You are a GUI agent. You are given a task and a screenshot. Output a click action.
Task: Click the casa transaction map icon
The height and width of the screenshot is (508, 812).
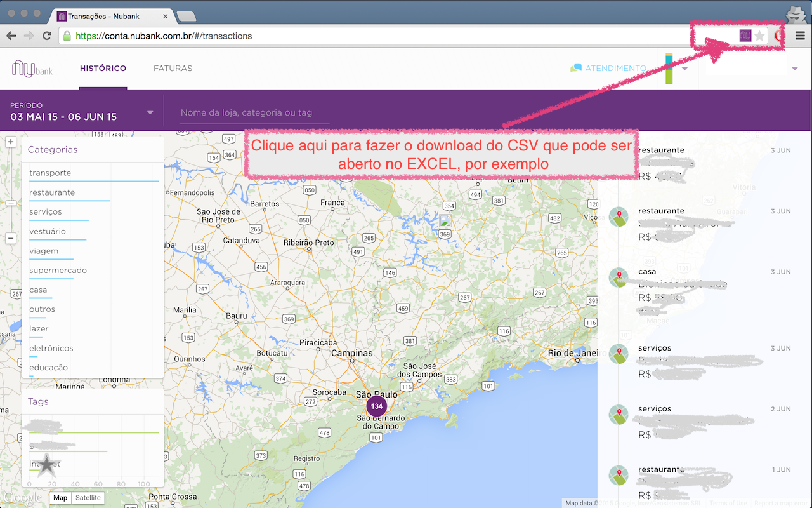(x=618, y=277)
